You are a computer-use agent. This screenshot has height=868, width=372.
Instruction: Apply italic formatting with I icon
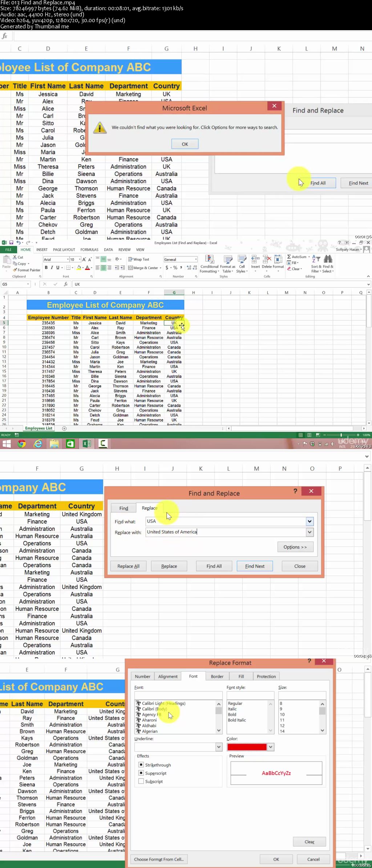[52, 268]
